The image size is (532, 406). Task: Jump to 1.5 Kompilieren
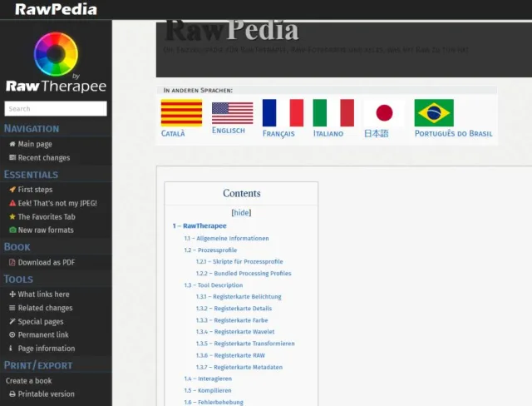(208, 390)
